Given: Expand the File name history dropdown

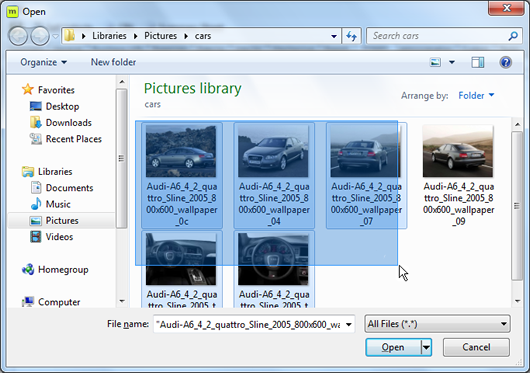Looking at the screenshot, I should pyautogui.click(x=349, y=325).
